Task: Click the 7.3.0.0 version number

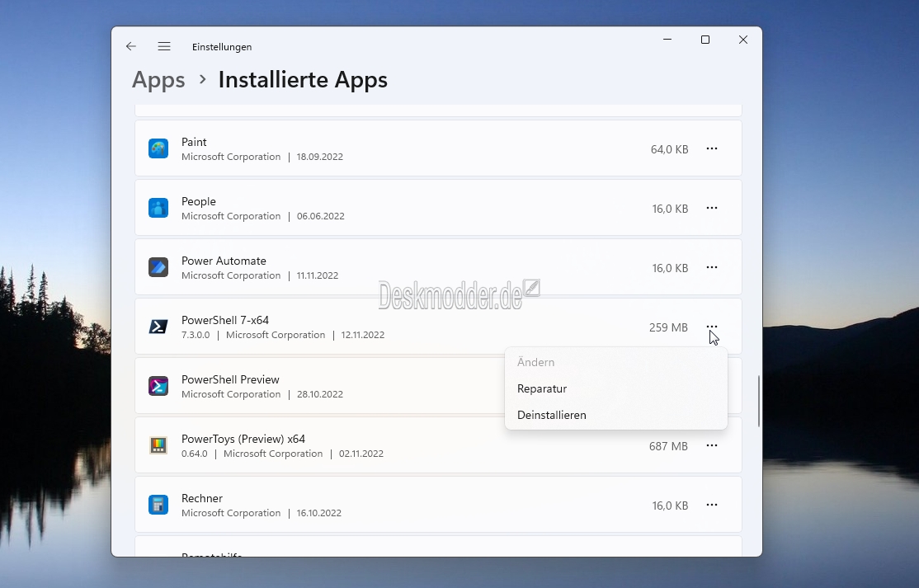Action: coord(196,335)
